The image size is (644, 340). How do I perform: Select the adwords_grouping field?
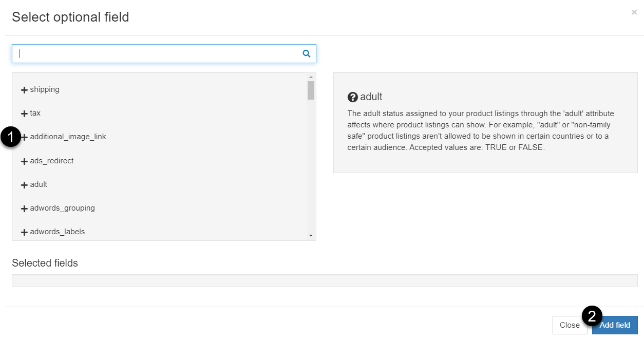pyautogui.click(x=62, y=208)
